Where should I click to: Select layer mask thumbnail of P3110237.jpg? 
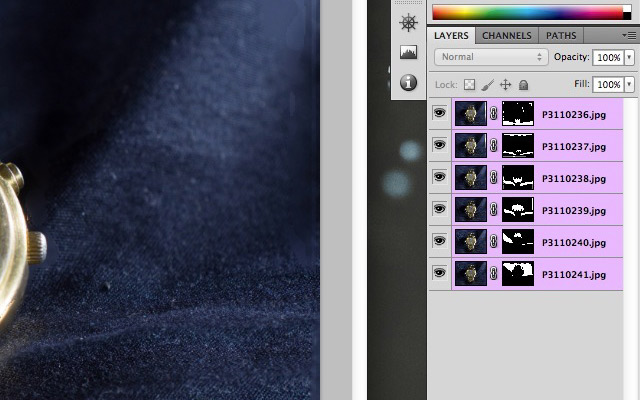[518, 146]
